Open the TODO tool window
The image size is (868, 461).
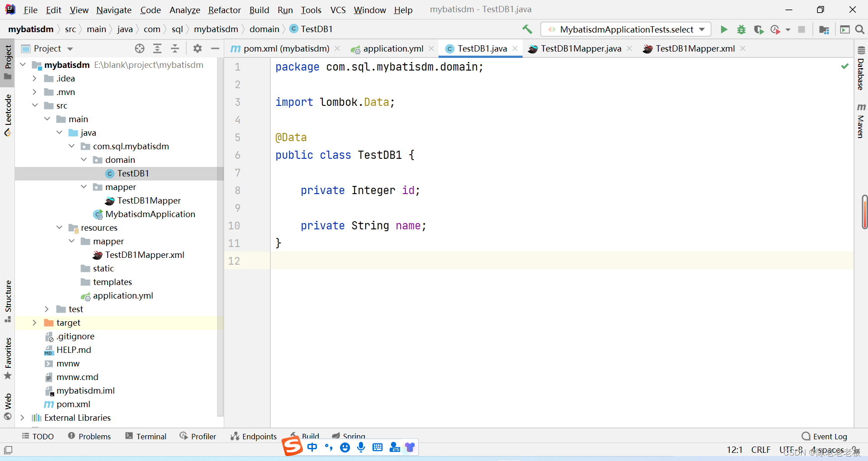(38, 436)
